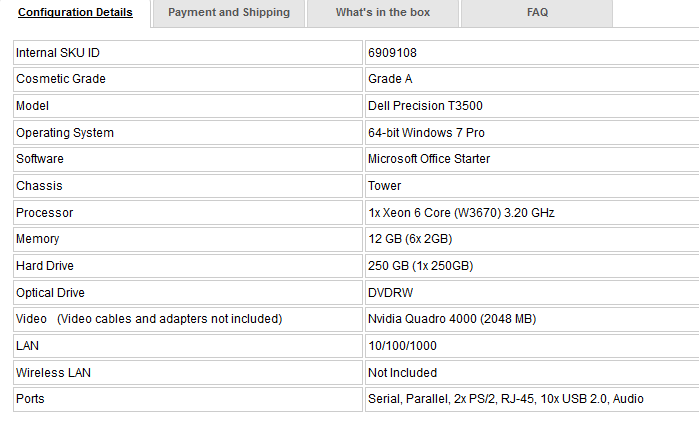Switch to the FAQ tab
This screenshot has height=425, width=699.
click(537, 12)
